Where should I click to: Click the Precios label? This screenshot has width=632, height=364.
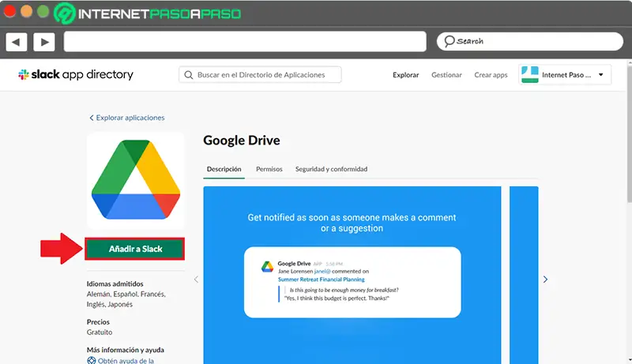point(98,322)
